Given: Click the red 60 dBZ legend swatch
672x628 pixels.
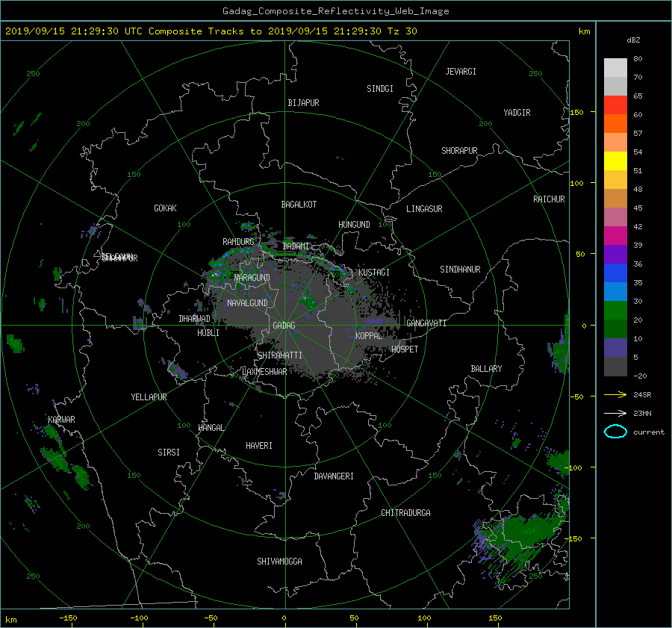Looking at the screenshot, I should pyautogui.click(x=615, y=105).
